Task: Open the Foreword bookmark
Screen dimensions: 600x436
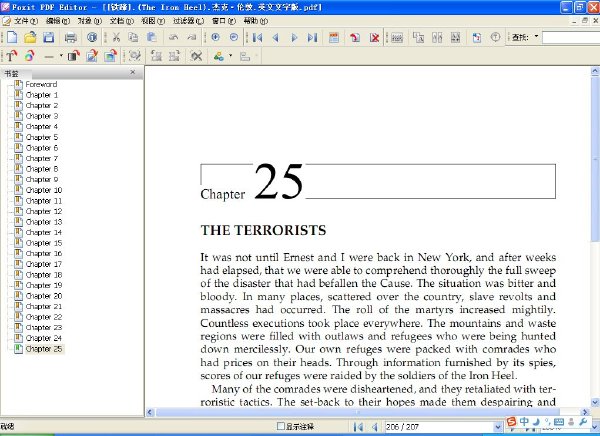Action: [41, 84]
